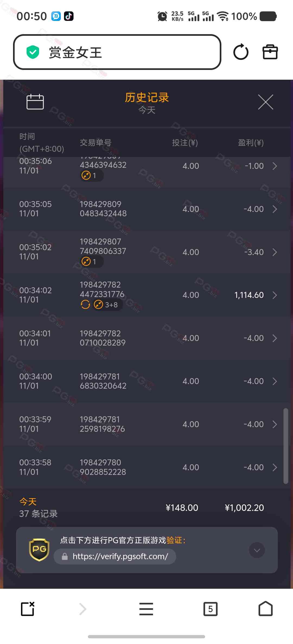The width and height of the screenshot is (293, 644).
Task: Tap the browser reload icon
Action: point(241,52)
